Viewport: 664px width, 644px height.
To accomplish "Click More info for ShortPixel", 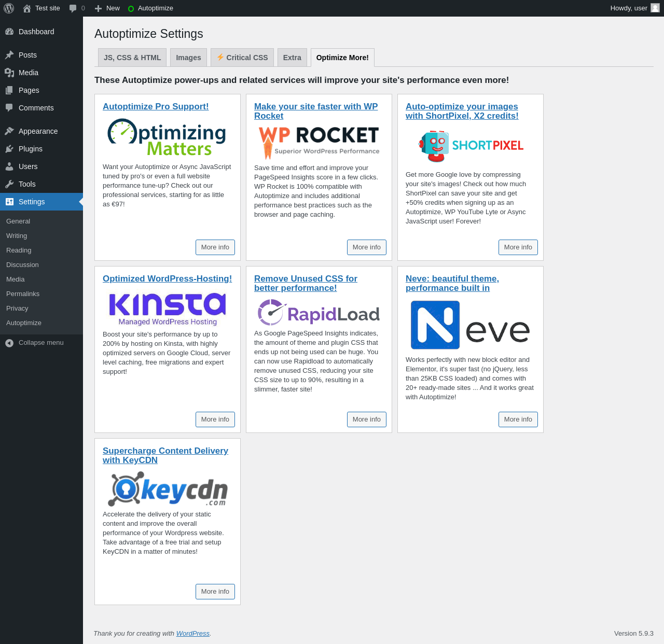I will point(518,247).
